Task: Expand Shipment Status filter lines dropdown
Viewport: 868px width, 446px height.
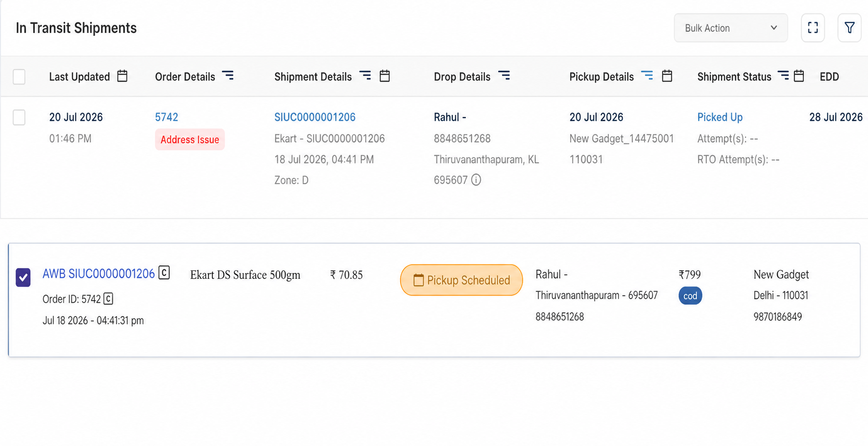Action: [x=783, y=75]
